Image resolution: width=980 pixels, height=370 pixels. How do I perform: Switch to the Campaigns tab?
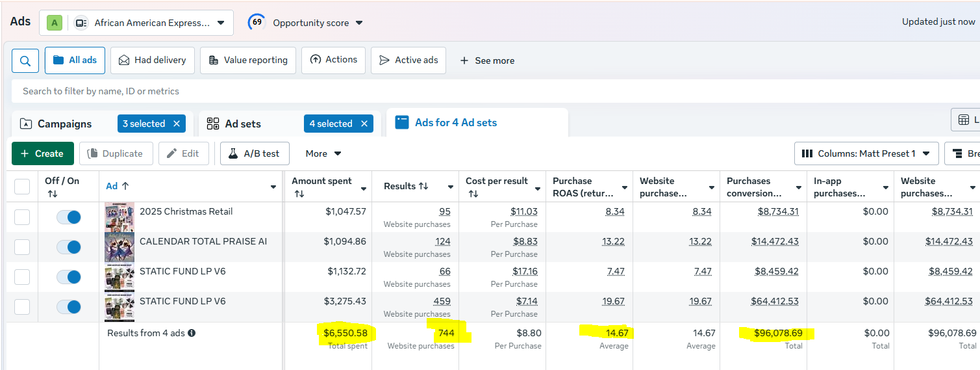[x=64, y=124]
